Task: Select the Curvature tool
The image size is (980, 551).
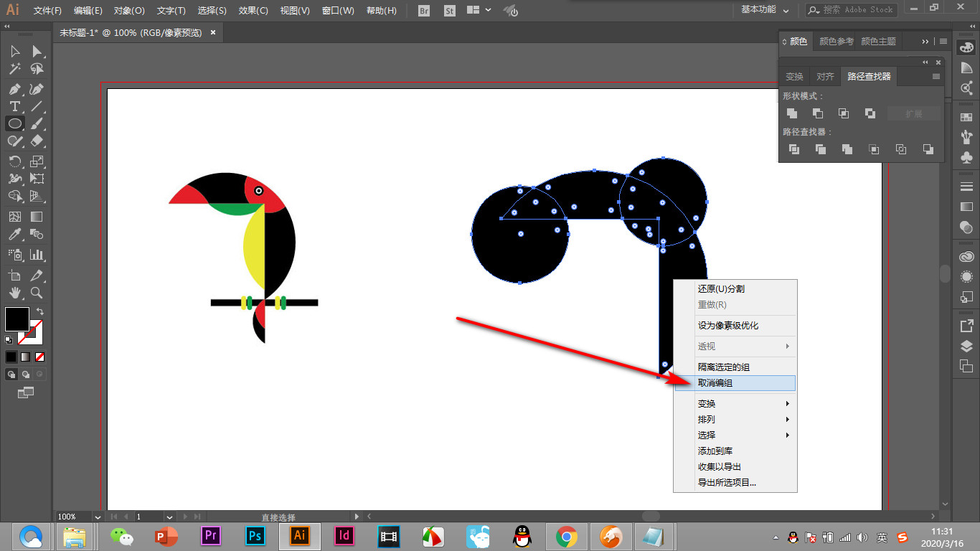Action: pyautogui.click(x=37, y=90)
